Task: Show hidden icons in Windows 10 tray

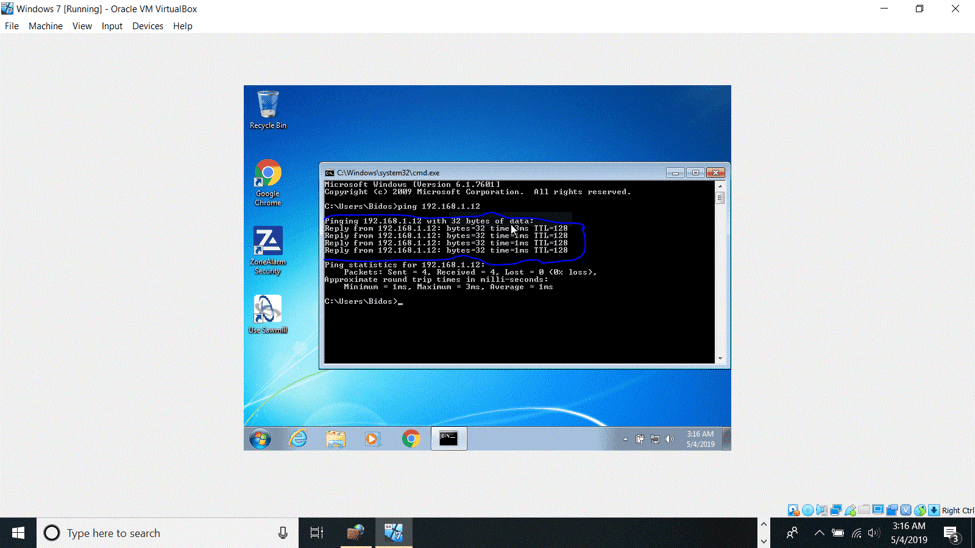Action: pyautogui.click(x=819, y=533)
